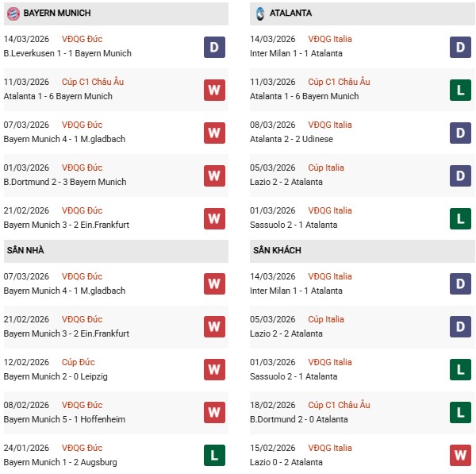Select the D badge for Atalanta-Udinese
The width and height of the screenshot is (476, 474).
click(460, 133)
